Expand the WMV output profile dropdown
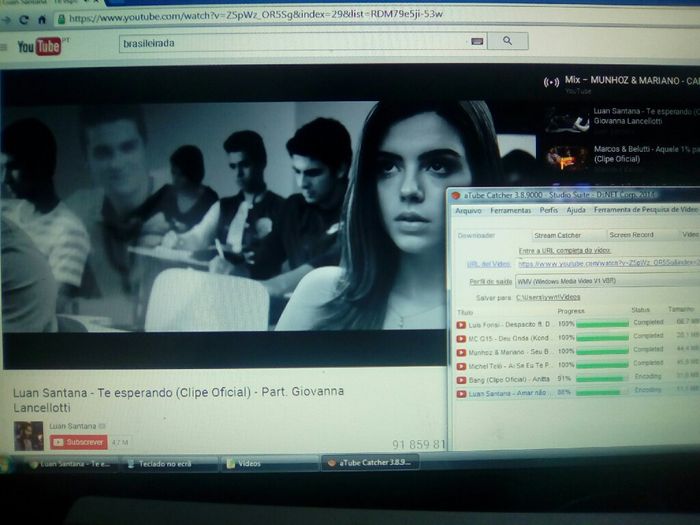This screenshot has height=525, width=700. point(608,281)
